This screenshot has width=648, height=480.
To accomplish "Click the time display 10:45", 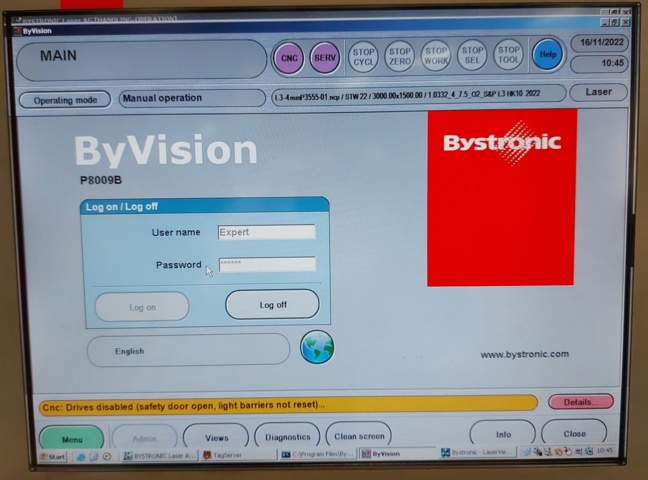I will point(600,64).
